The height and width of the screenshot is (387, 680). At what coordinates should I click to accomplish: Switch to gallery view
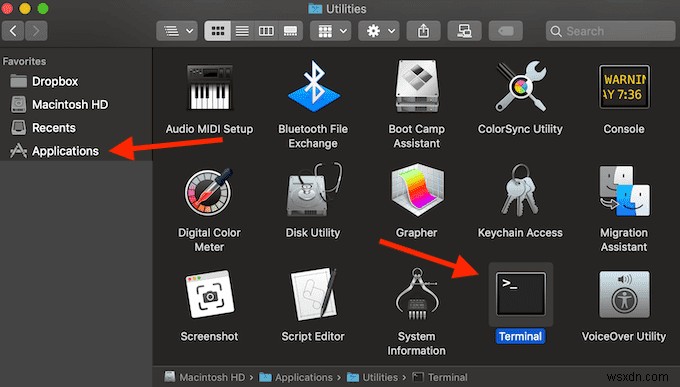290,31
